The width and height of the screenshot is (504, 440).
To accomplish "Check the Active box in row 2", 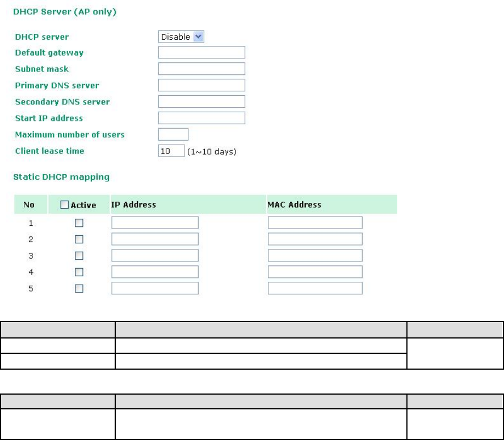I will click(79, 239).
